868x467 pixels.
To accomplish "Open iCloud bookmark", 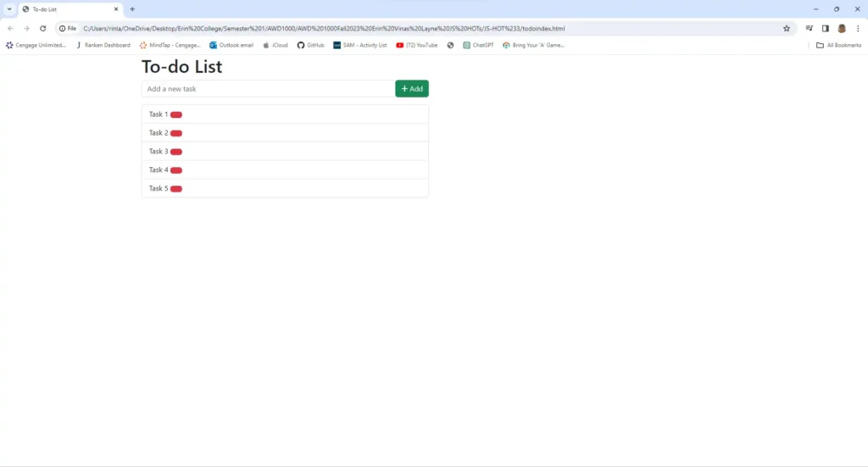I will click(275, 46).
